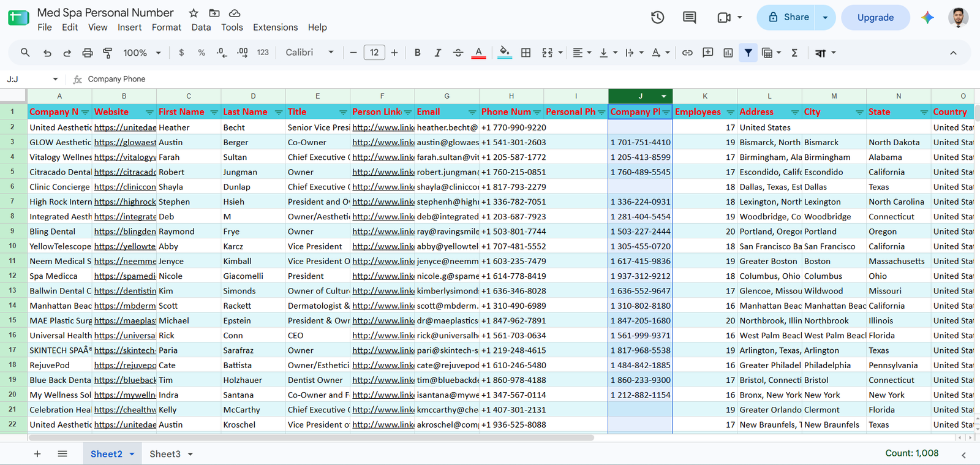Switch to the Sheet3 tab

point(165,454)
